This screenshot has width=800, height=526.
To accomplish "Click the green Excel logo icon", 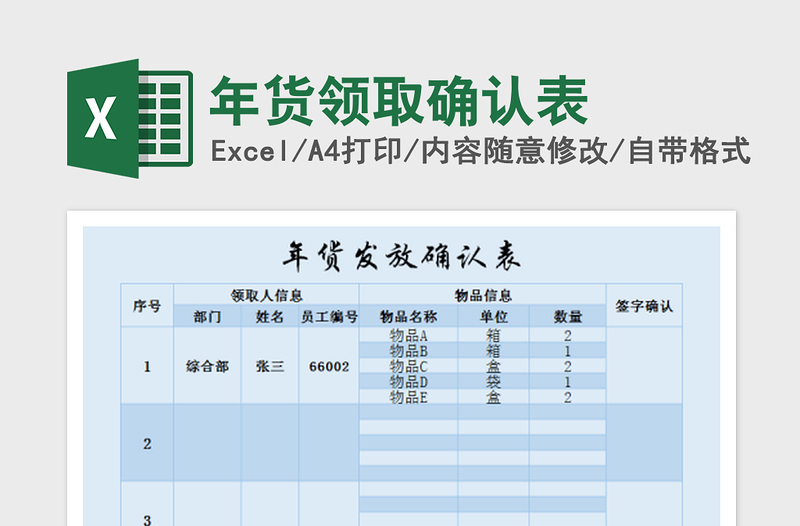I will click(130, 118).
